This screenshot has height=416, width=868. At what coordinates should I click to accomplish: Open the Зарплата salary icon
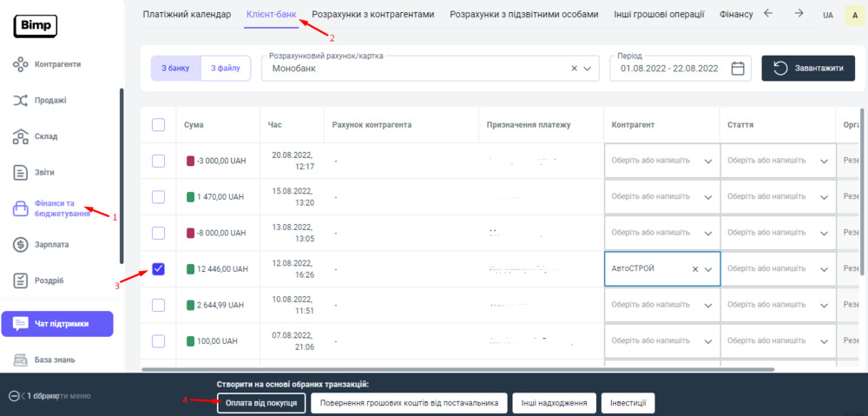click(x=22, y=245)
